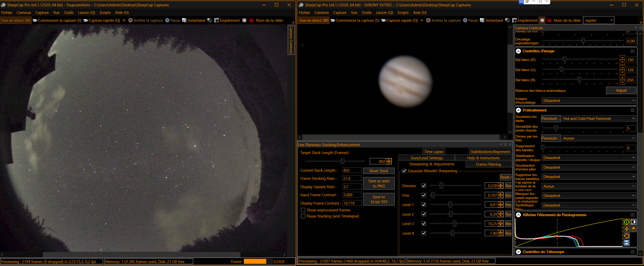Open Diviser par les flats Aucun dropdown

pos(598,138)
